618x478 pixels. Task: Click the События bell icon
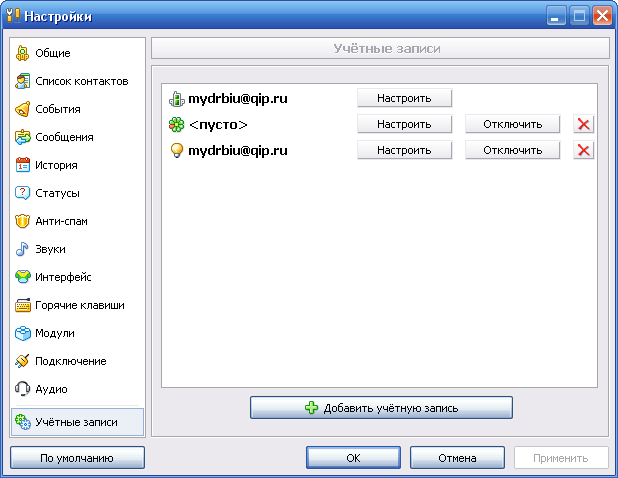22,109
